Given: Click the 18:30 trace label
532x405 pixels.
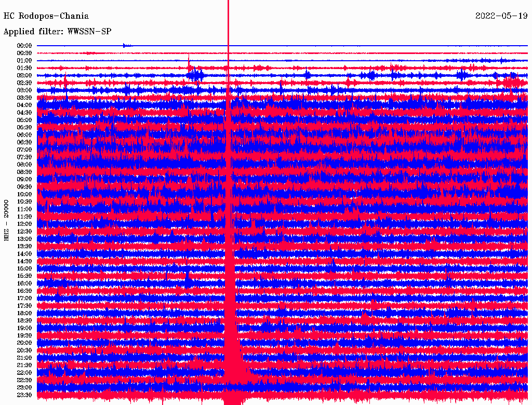Looking at the screenshot, I should pos(24,320).
